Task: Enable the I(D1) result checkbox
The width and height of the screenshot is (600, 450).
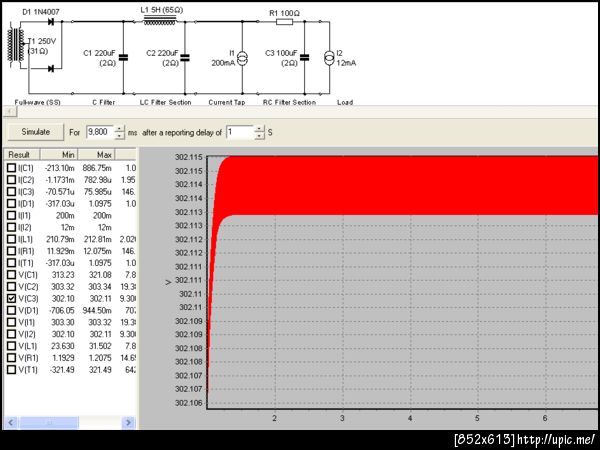Action: tap(11, 203)
